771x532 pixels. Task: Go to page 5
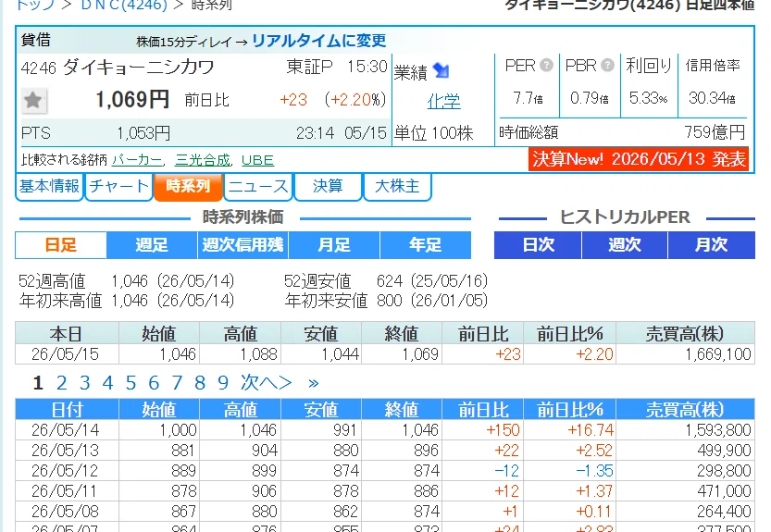pos(131,382)
